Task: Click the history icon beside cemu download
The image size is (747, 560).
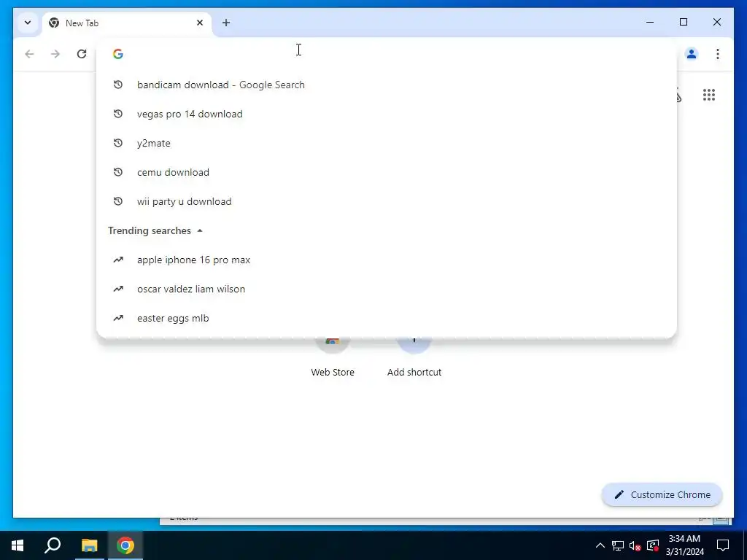Action: coord(118,172)
